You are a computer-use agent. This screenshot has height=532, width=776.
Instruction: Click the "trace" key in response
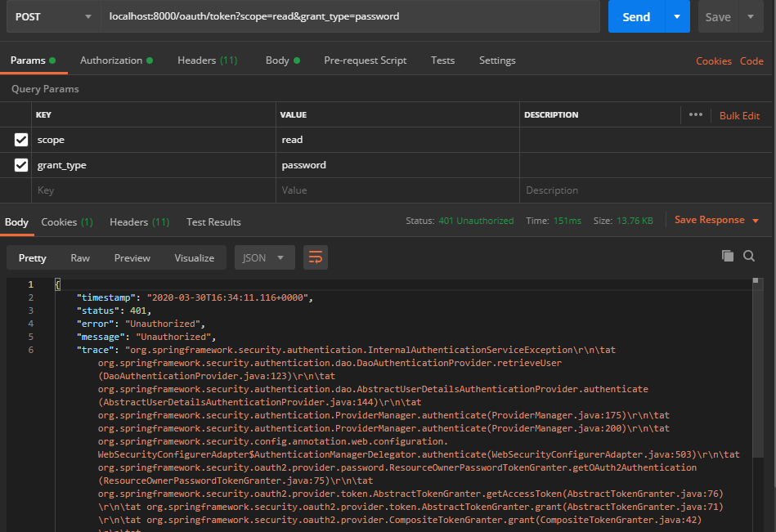click(x=95, y=350)
